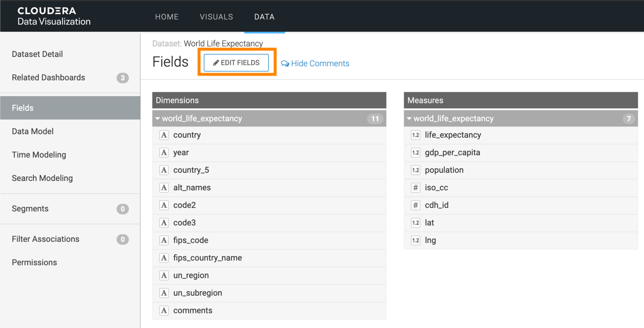644x328 pixels.
Task: Click the integer hash icon beside cdh_id
Action: coord(415,206)
